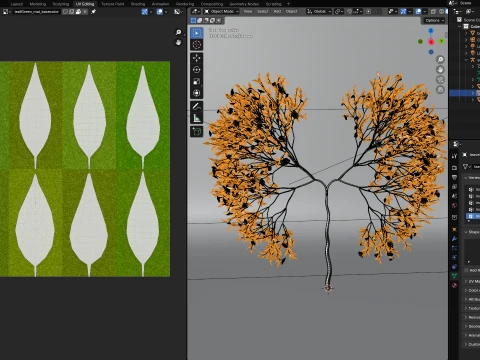Switch to the Layout workspace tab
Viewport: 480px width, 360px height.
pos(17,4)
